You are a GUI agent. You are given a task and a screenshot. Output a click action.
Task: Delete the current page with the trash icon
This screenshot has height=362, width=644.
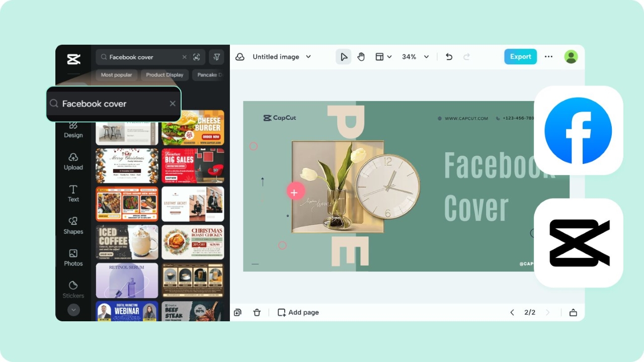point(257,312)
